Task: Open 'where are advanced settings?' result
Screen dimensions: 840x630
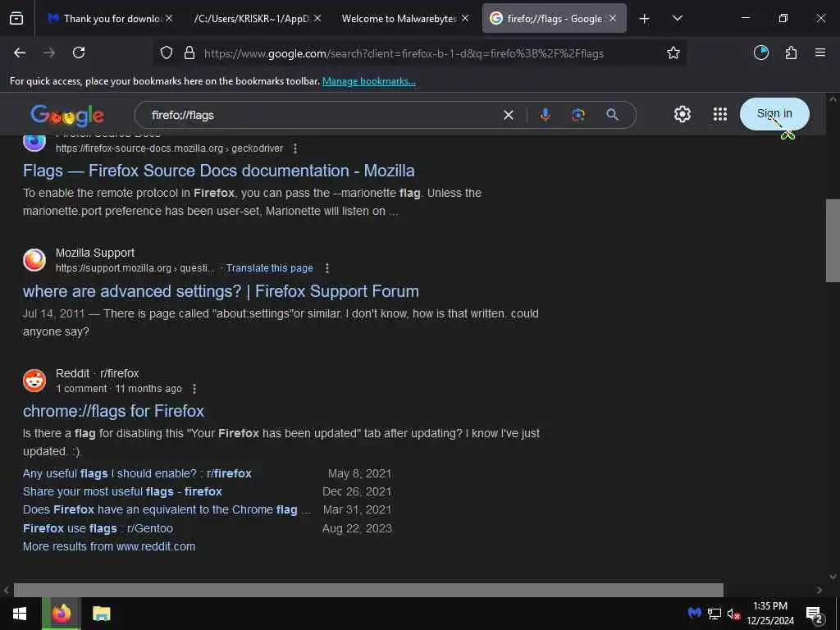Action: [221, 291]
